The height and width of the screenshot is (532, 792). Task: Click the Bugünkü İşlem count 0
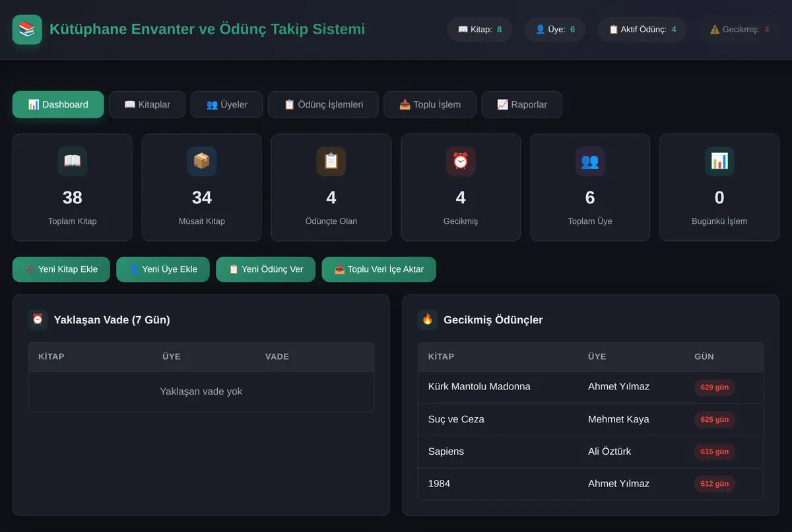719,197
